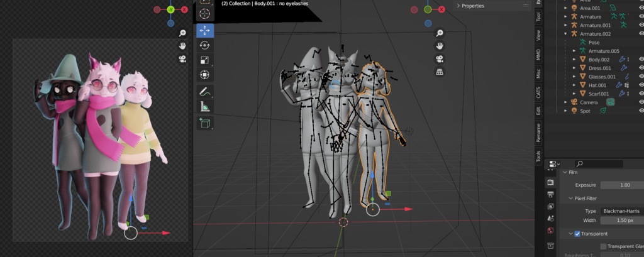Hide Camera via eye icon
Screen dimensions: 644x257
click(641, 102)
